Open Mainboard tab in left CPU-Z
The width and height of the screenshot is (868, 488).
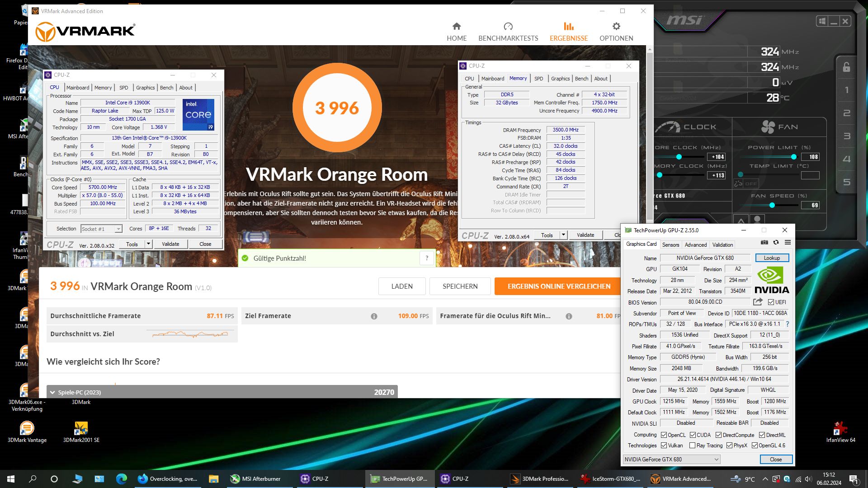pyautogui.click(x=78, y=88)
